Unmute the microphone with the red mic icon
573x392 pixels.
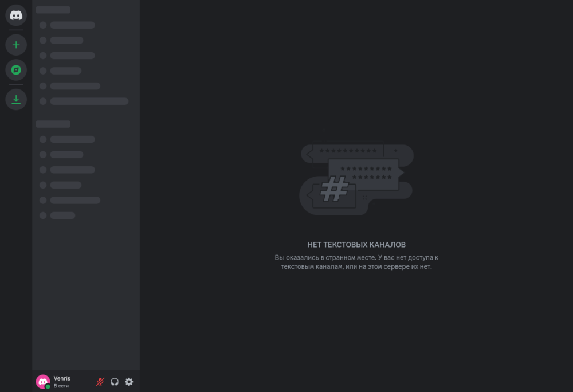(x=100, y=381)
